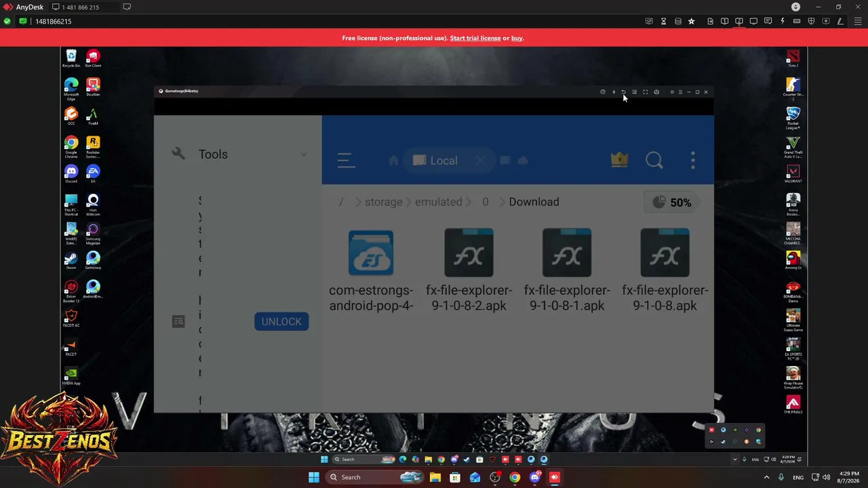Click Download in the breadcrumb path
Viewport: 868px width, 488px height.
point(534,202)
